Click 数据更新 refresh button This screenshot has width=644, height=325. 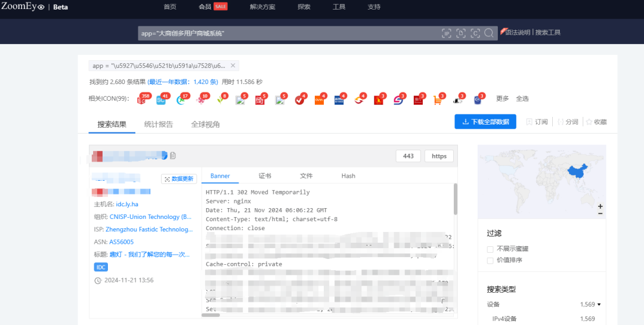pos(179,179)
